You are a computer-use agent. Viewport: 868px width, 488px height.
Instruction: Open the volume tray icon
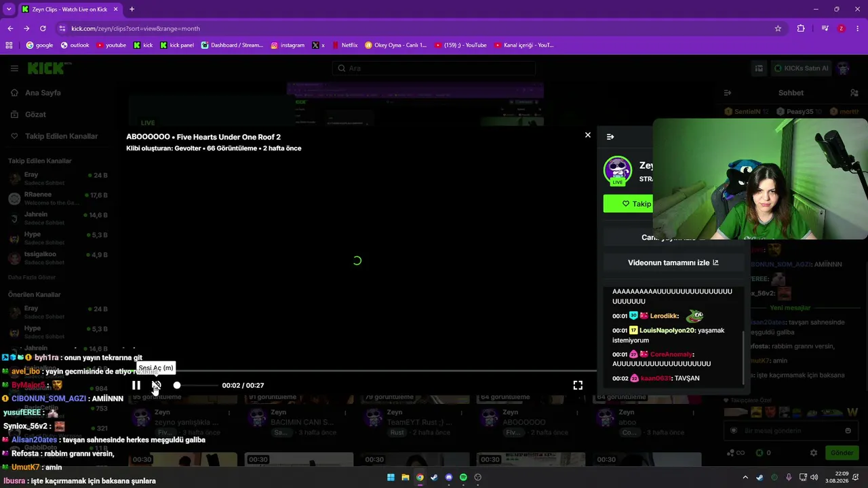click(814, 477)
